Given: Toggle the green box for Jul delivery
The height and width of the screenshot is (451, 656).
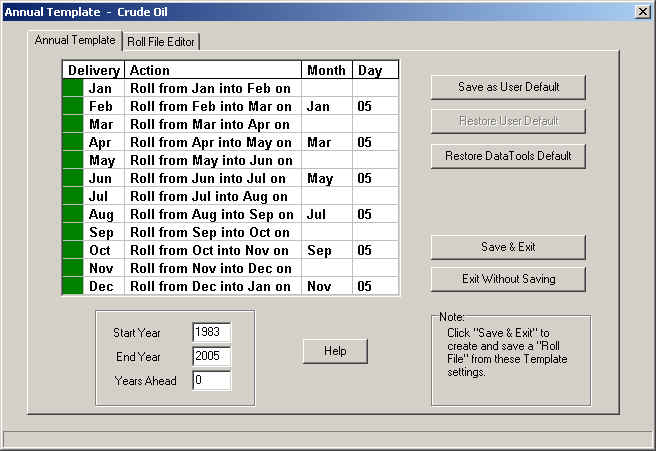Looking at the screenshot, I should coord(73,196).
